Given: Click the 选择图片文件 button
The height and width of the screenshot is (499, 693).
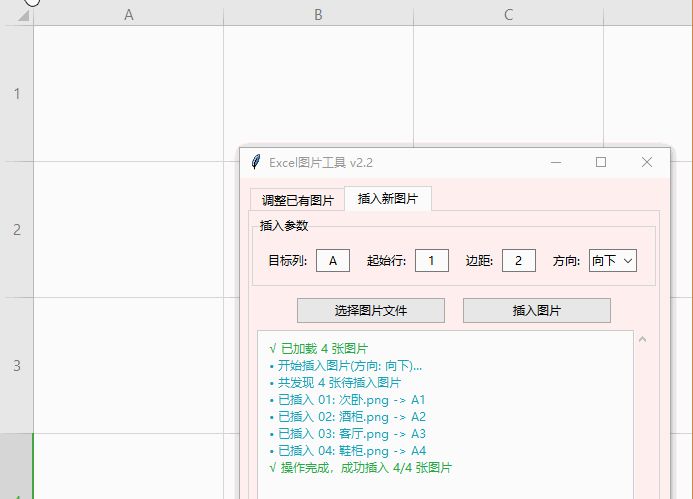Looking at the screenshot, I should 371,310.
